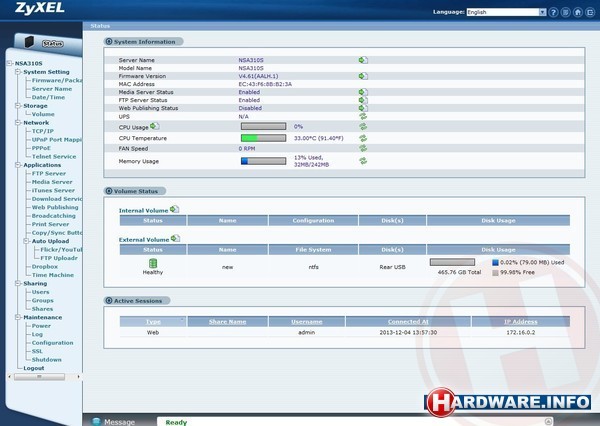Open Dropbox settings
Viewport: 600px width, 426px height.
(44, 266)
